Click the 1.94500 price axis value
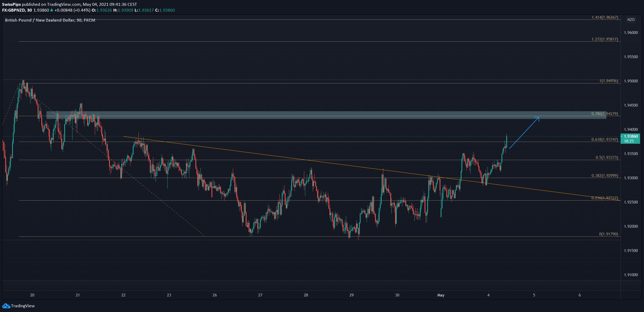 point(631,105)
